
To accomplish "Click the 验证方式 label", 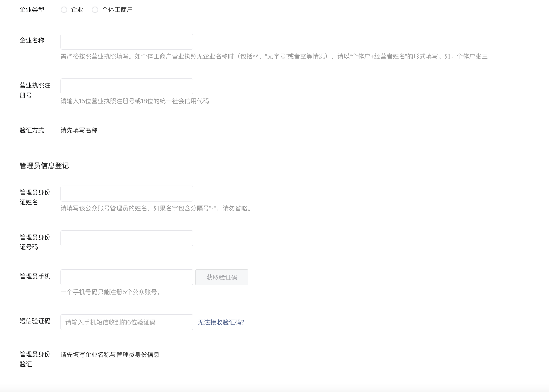I will coord(32,130).
